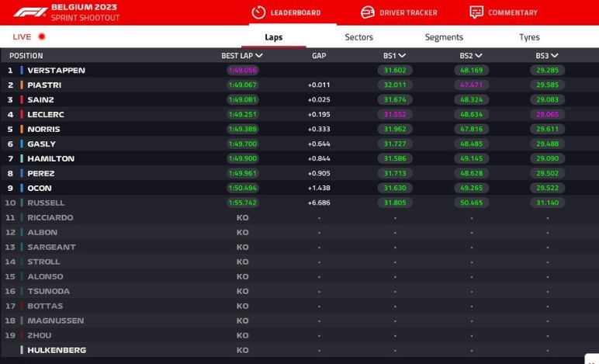The height and width of the screenshot is (364, 599).
Task: Click Hulkenberg's KO status
Action: coord(242,350)
